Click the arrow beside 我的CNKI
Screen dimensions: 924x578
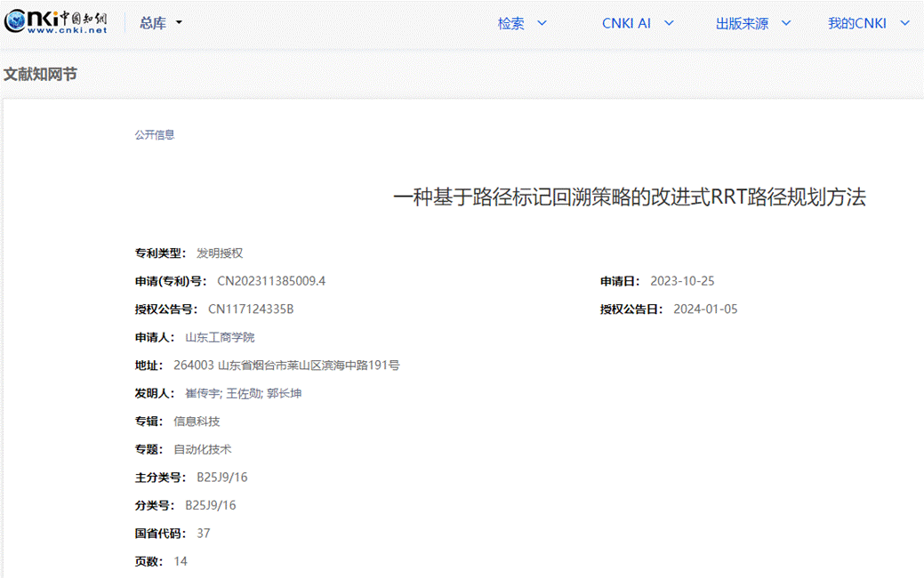click(904, 23)
